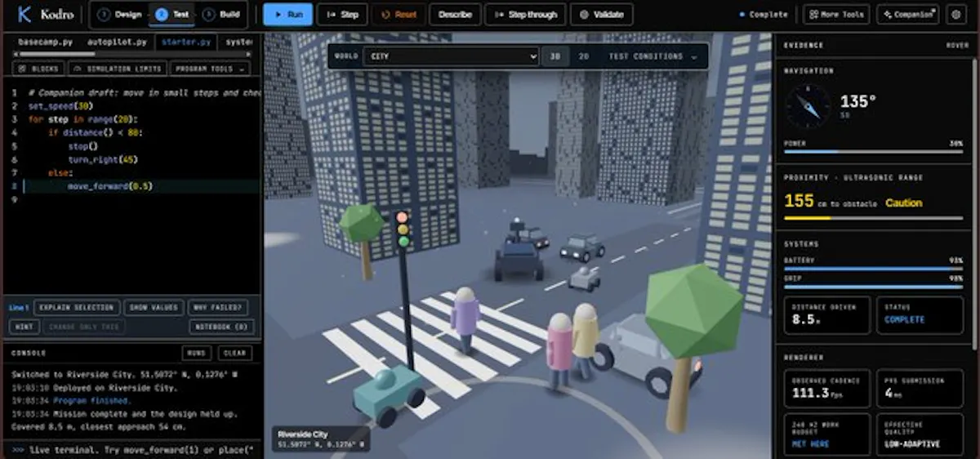Expand the Test Conditions menu
The width and height of the screenshot is (980, 459).
coord(653,56)
